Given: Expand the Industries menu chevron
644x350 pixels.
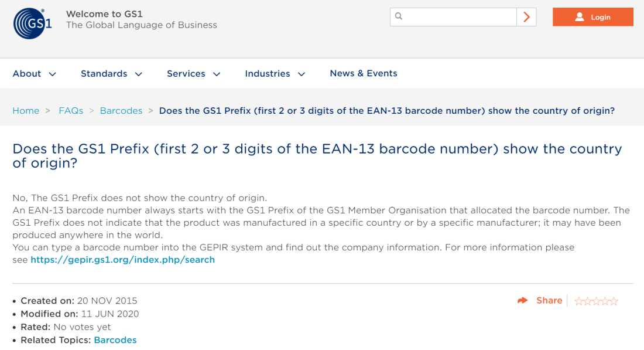Looking at the screenshot, I should 302,74.
